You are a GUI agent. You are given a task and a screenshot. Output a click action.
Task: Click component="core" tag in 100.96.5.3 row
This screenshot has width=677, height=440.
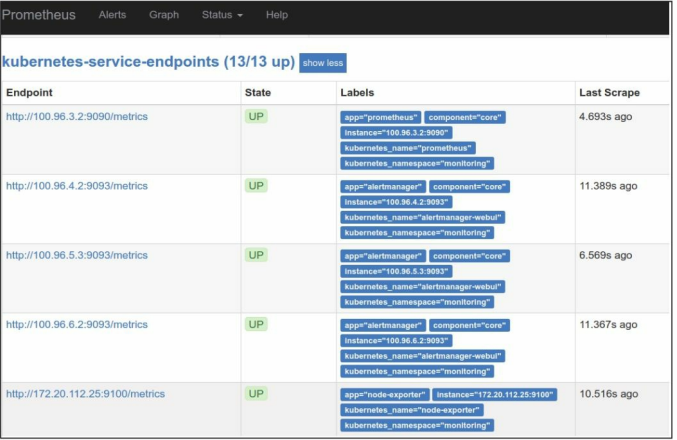[x=469, y=256]
